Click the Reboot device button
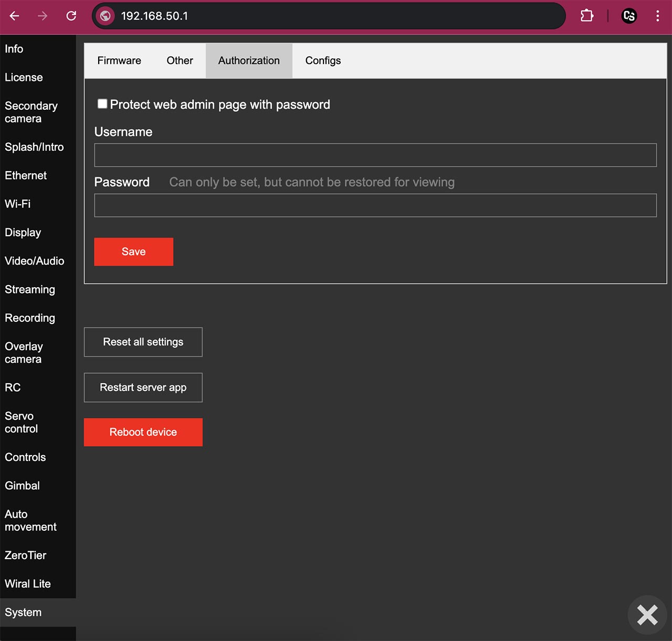Screen dimensions: 672x641 coord(143,433)
